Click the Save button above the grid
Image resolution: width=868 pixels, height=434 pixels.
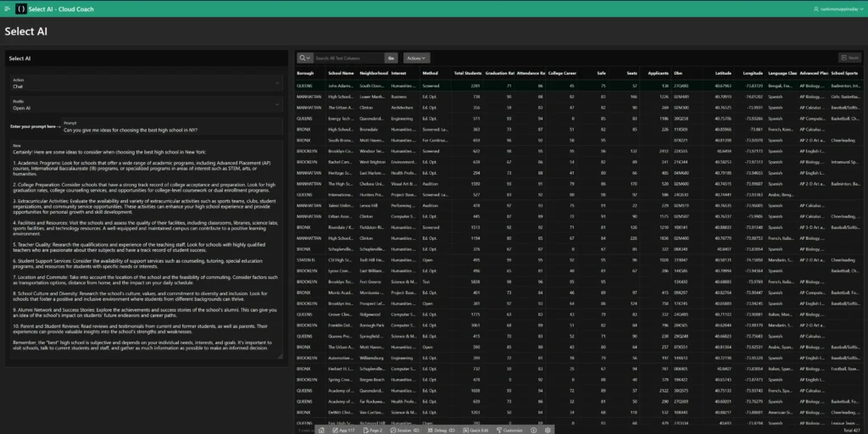coord(849,58)
